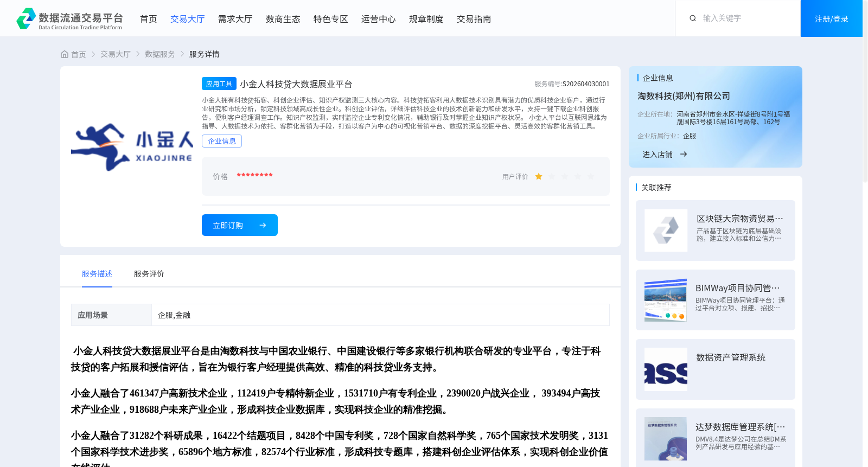Go to 首页 in the top navigation

pyautogui.click(x=149, y=19)
